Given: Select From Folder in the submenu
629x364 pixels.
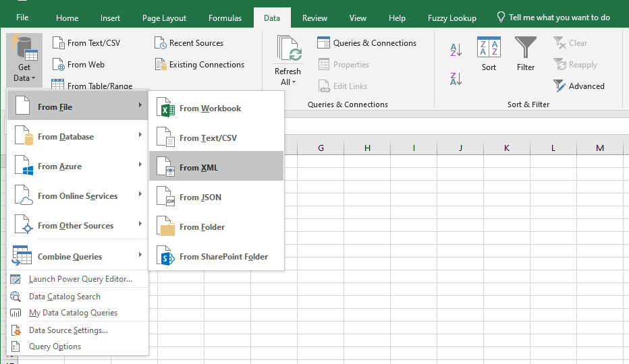Looking at the screenshot, I should tap(216, 227).
